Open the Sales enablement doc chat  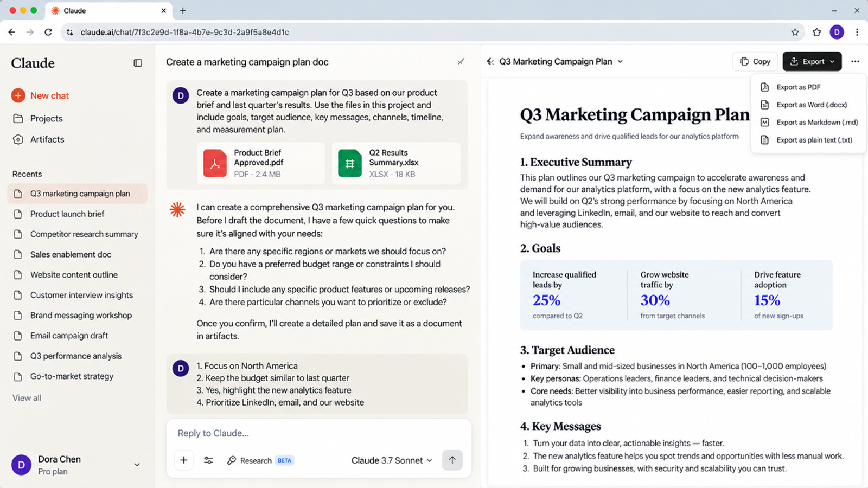(x=77, y=254)
